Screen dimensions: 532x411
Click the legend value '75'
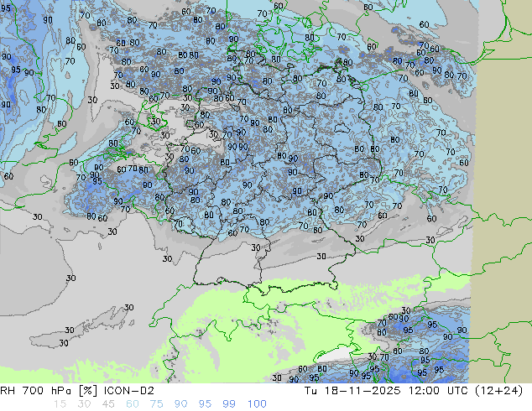pos(156,404)
